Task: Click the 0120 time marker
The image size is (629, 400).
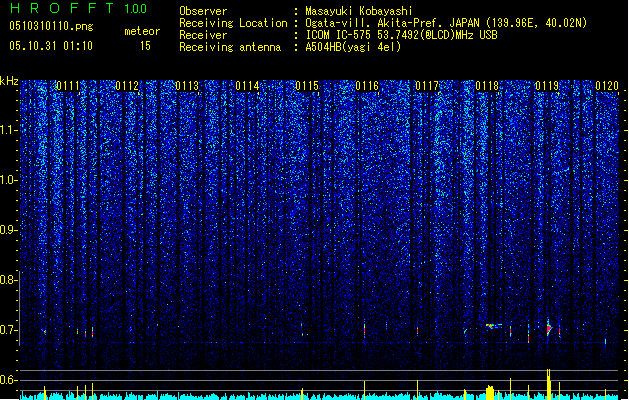Action: click(607, 86)
